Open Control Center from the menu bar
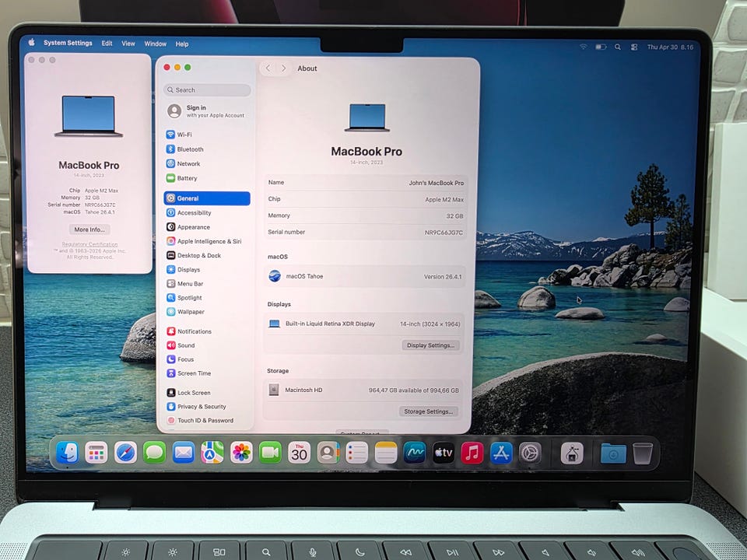This screenshot has width=747, height=560. tap(634, 47)
